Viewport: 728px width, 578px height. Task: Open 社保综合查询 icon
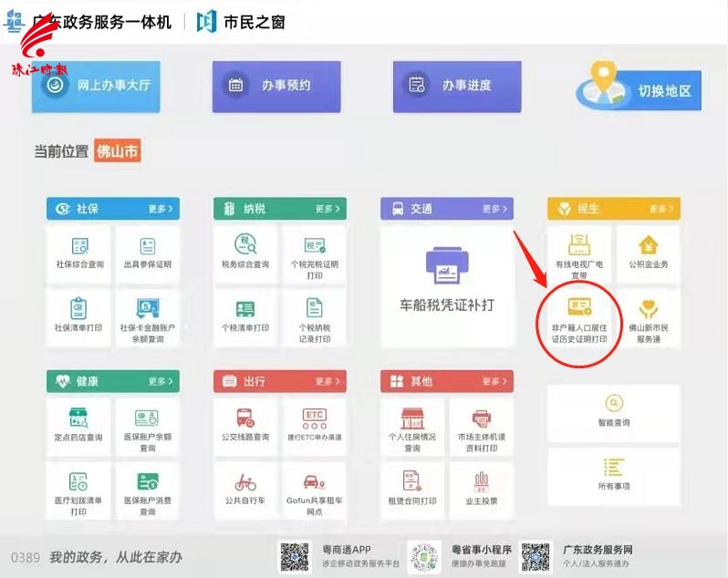pyautogui.click(x=80, y=246)
